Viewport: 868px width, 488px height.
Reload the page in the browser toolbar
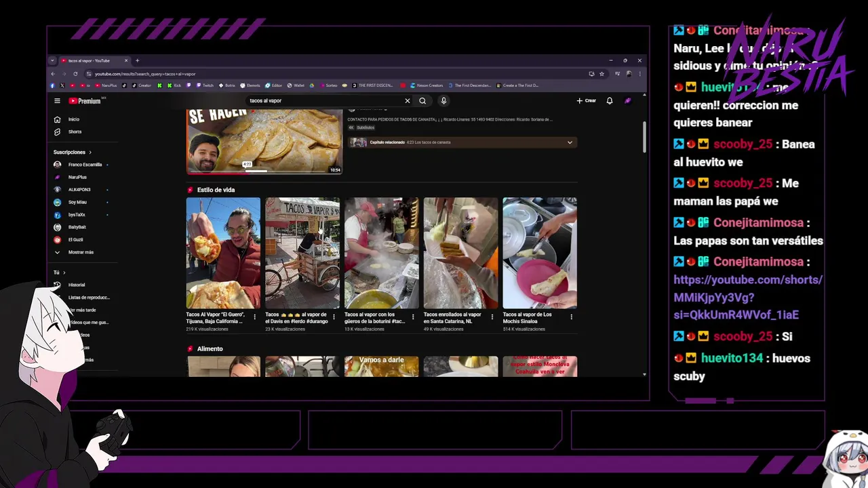(75, 74)
